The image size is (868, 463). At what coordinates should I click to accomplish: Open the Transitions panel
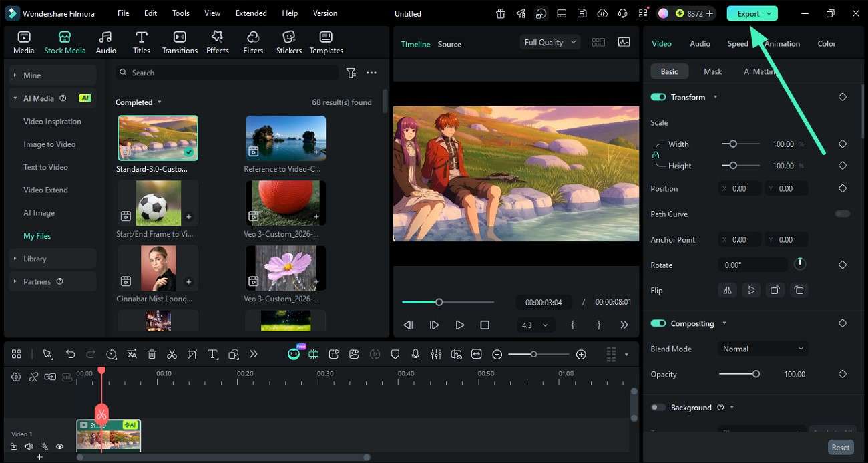pyautogui.click(x=180, y=43)
